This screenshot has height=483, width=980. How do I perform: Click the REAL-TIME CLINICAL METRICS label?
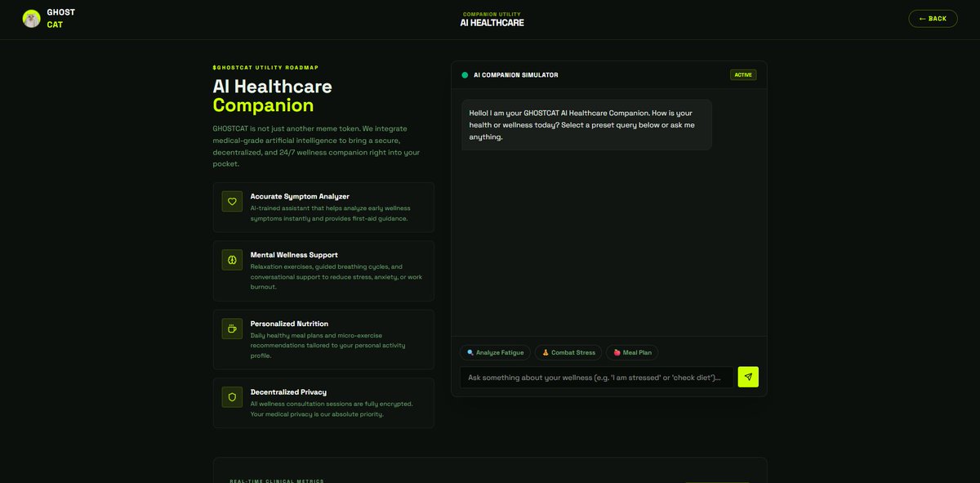point(276,481)
